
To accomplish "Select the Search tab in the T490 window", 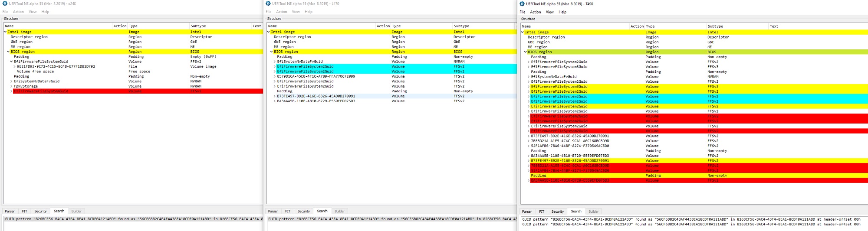I will (x=576, y=211).
